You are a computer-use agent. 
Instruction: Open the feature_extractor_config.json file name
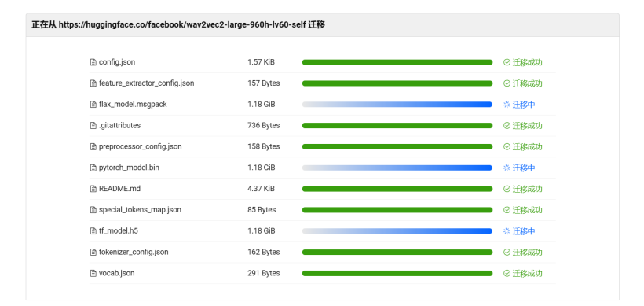[x=147, y=83]
